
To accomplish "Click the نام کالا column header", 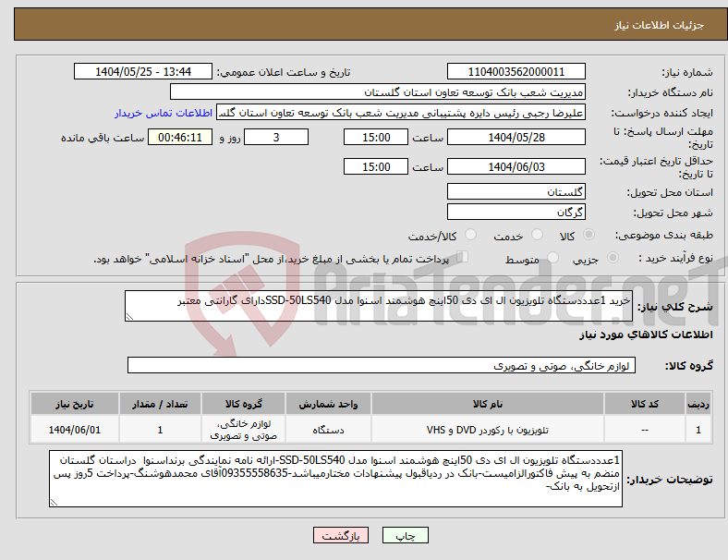I will 488,404.
